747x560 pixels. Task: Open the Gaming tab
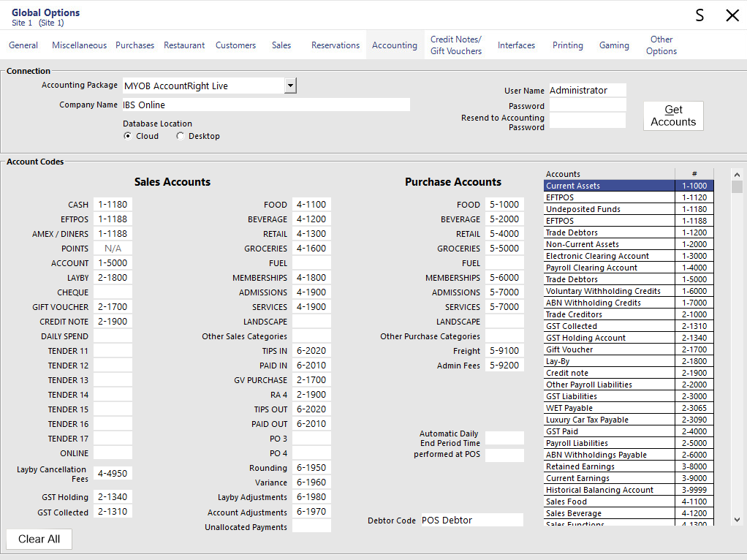(x=614, y=45)
